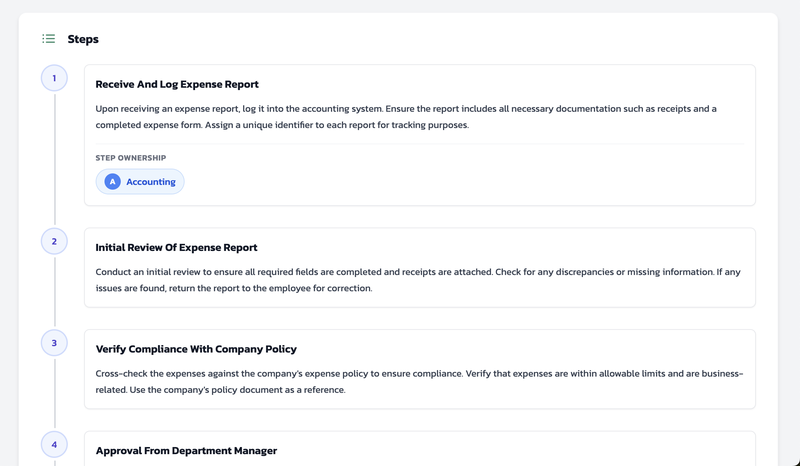Screen dimensions: 800x466
Task: Click the Steps section heading
Action: click(83, 39)
